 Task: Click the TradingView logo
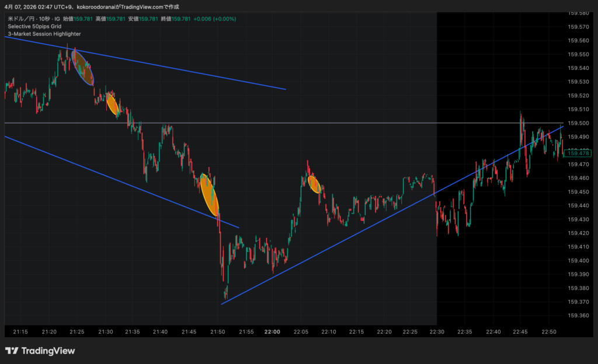coord(40,351)
